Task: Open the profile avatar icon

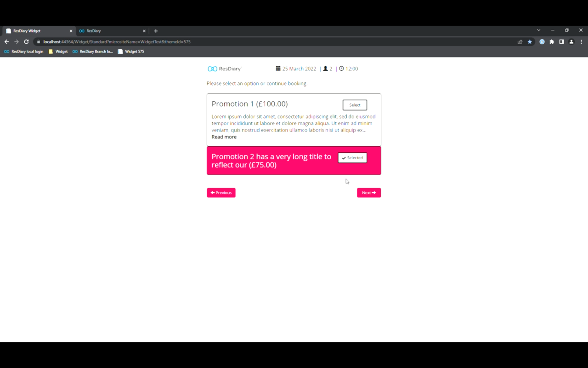Action: coord(571,42)
